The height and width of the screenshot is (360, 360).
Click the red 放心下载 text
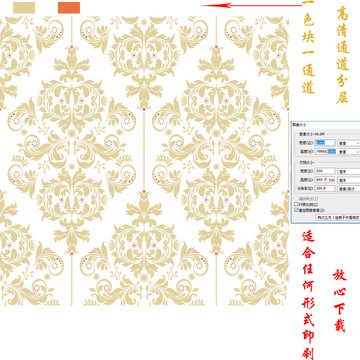point(340,300)
